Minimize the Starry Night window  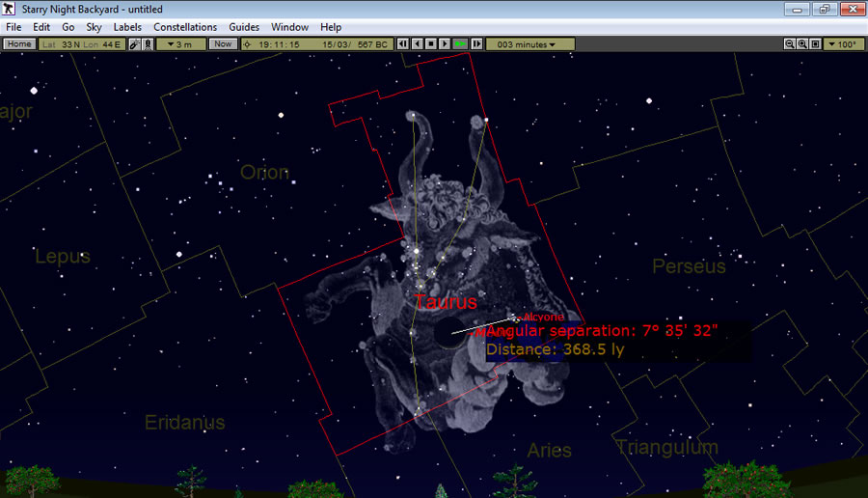(x=798, y=10)
